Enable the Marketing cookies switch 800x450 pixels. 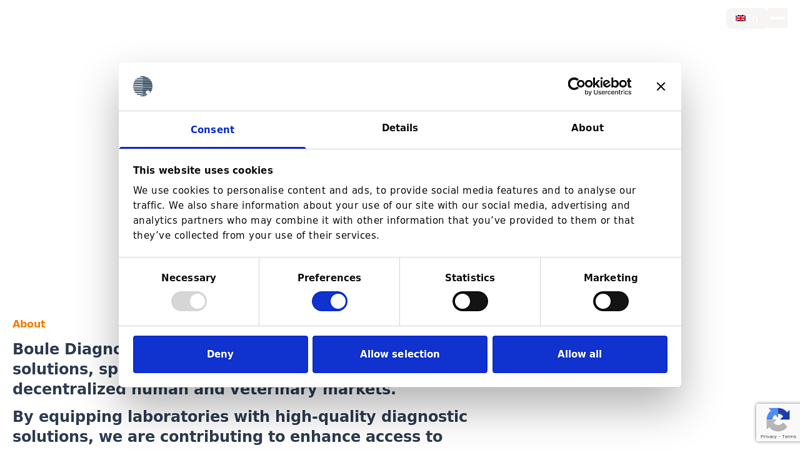(x=610, y=301)
